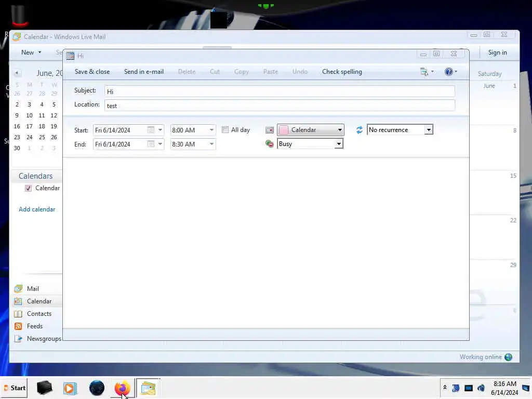This screenshot has height=399, width=532.
Task: Open the media player taskbar icon
Action: (x=70, y=388)
